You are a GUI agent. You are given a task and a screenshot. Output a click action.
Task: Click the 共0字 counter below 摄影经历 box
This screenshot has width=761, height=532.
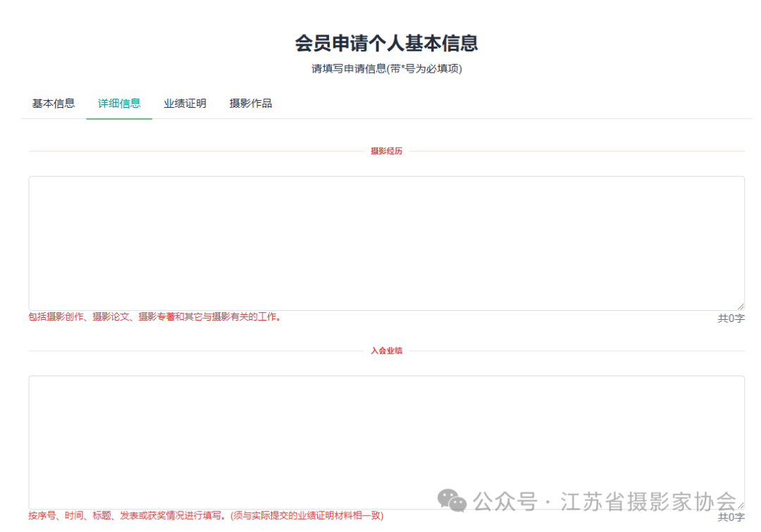point(731,318)
